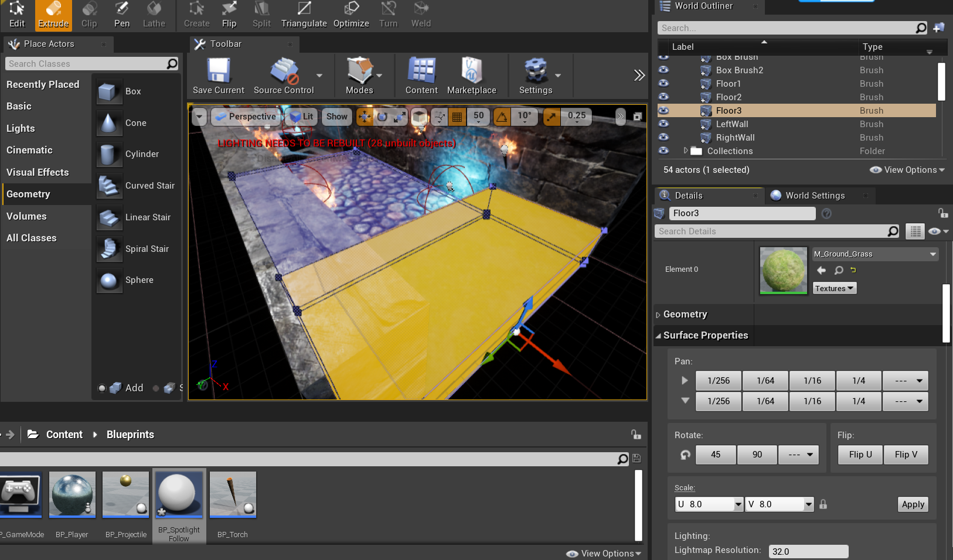Select the Geometry category in Place Actors
Image resolution: width=953 pixels, height=560 pixels.
point(46,194)
